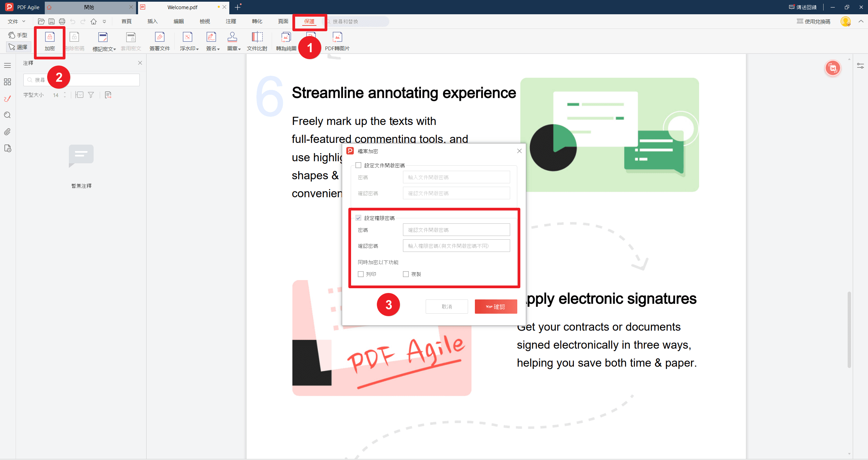Image resolution: width=868 pixels, height=460 pixels.
Task: Open the attachments paperclip sidebar icon
Action: click(x=7, y=132)
